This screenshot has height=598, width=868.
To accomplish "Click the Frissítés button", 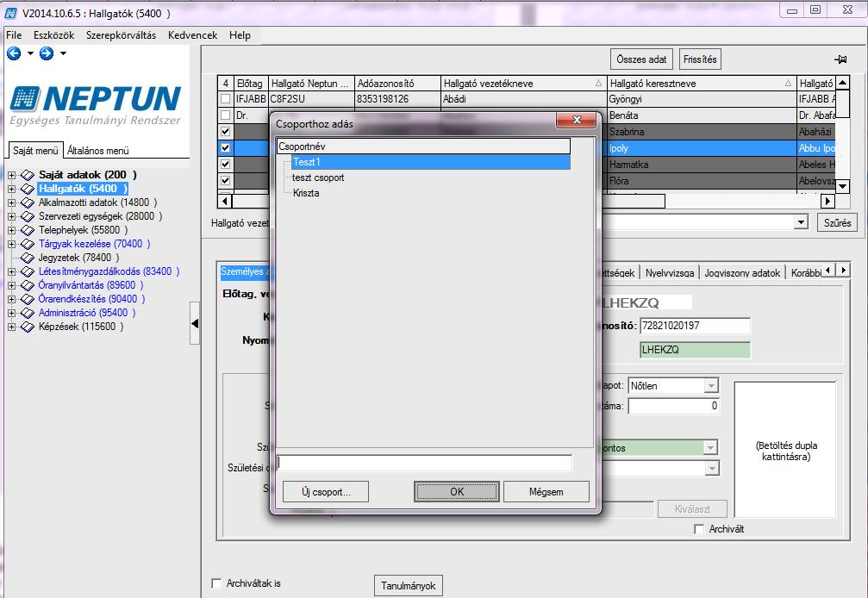I will pos(700,59).
